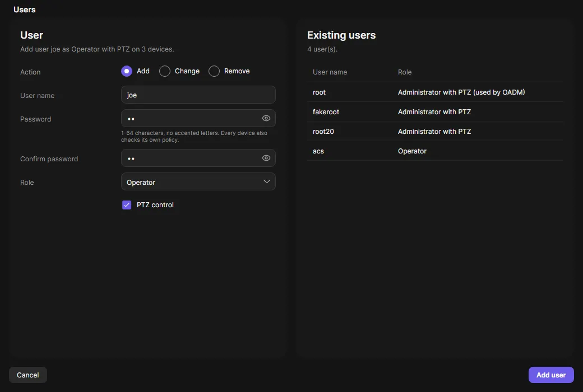Click 'Administrator with PTZ (used by OADM)' cell
This screenshot has height=392, width=583.
[461, 92]
